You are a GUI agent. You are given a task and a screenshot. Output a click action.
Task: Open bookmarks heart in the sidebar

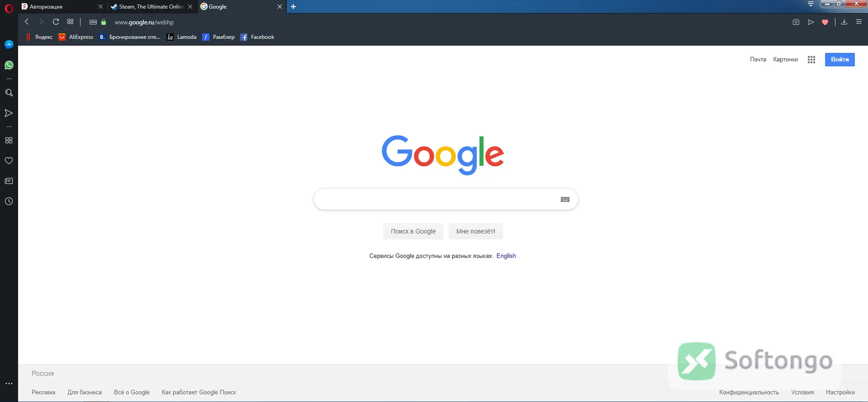[x=9, y=161]
